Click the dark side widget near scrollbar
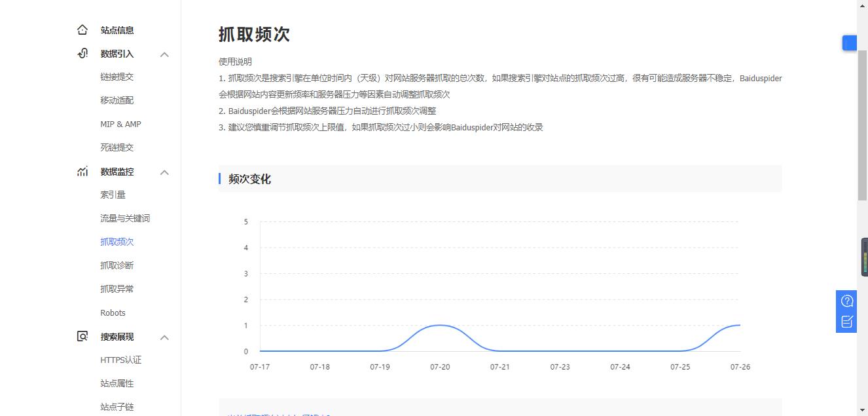Screen dimensions: 868x416 (864, 257)
